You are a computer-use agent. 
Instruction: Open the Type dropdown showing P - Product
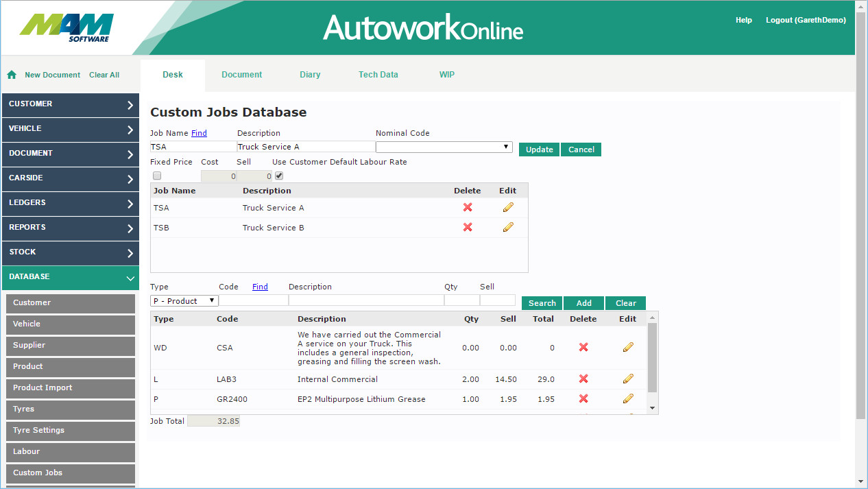(x=184, y=300)
